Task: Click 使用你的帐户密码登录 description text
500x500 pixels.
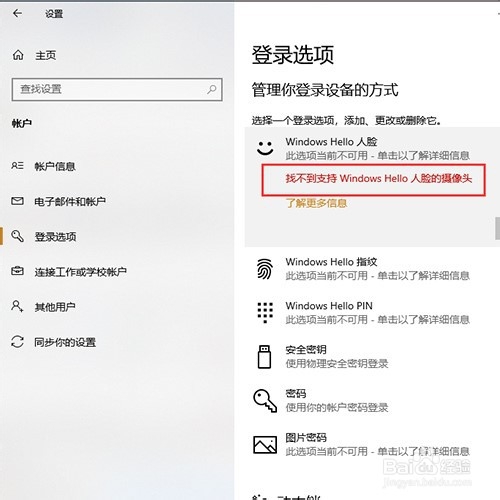Action: point(337,407)
